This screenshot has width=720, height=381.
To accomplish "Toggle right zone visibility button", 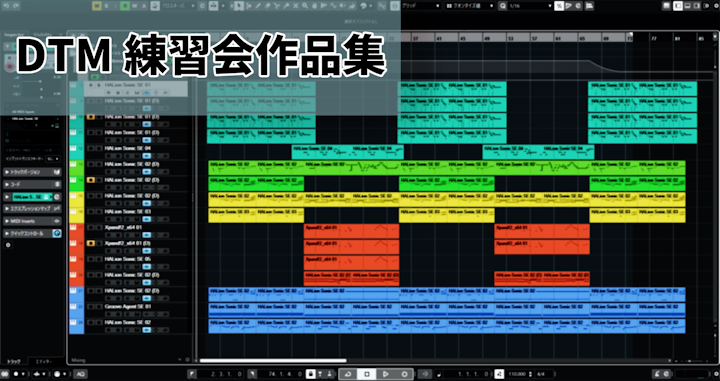I will coord(698,6).
